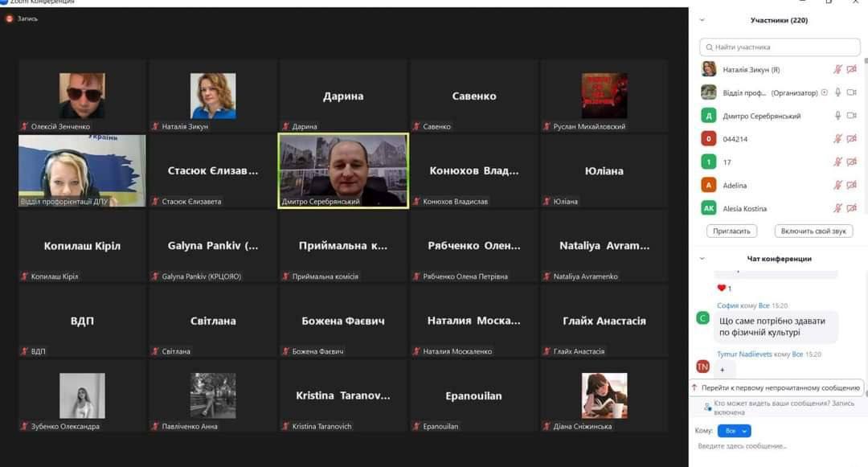This screenshot has width=868, height=467.
Task: Click green Д avatar for Дмитро Серебрянський
Action: pyautogui.click(x=709, y=116)
